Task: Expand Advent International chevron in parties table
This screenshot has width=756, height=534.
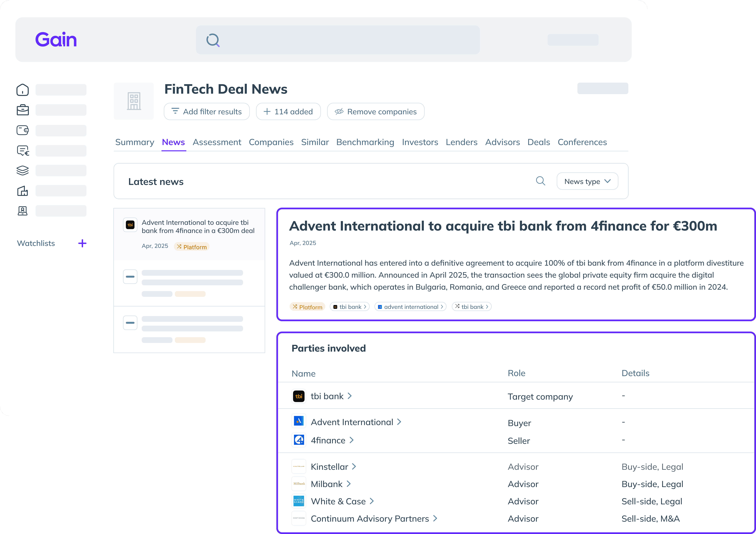Action: pyautogui.click(x=399, y=422)
